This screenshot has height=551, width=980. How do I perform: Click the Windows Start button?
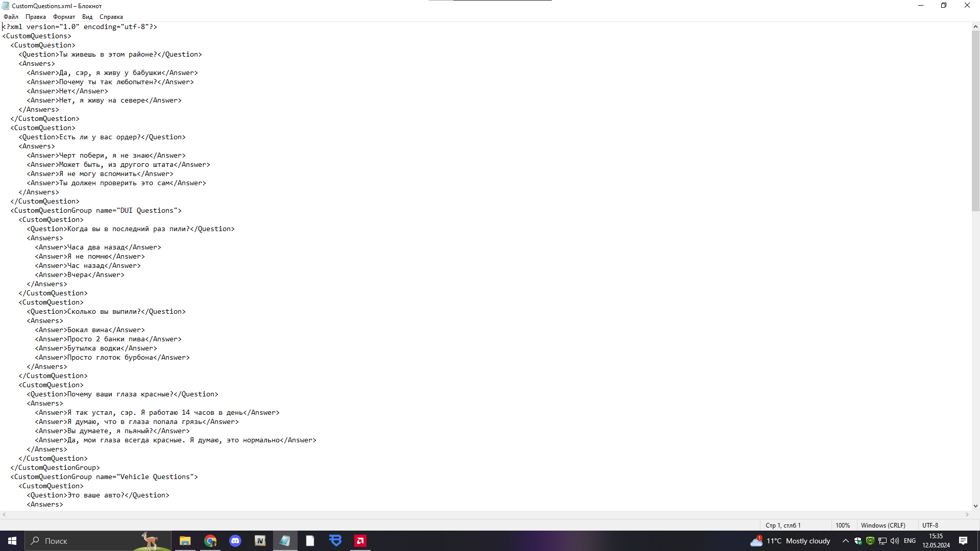click(x=12, y=541)
